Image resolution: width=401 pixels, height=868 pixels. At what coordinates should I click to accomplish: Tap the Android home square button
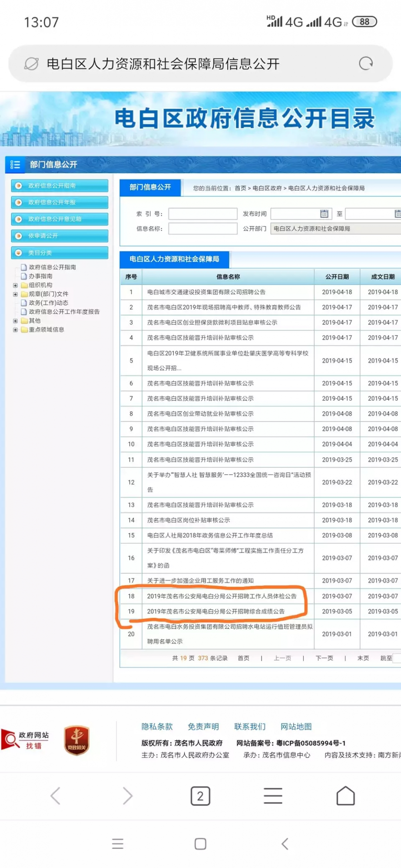click(x=200, y=844)
